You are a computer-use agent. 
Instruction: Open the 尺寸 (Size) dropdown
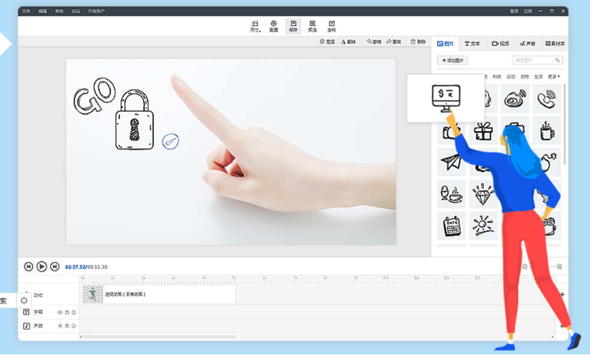255,25
